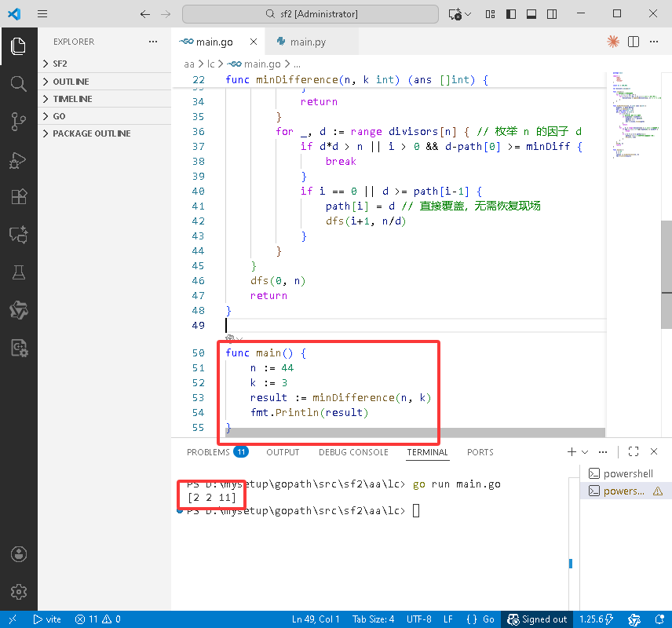Toggle the bottom Panel visibility
672x628 pixels.
(x=531, y=14)
